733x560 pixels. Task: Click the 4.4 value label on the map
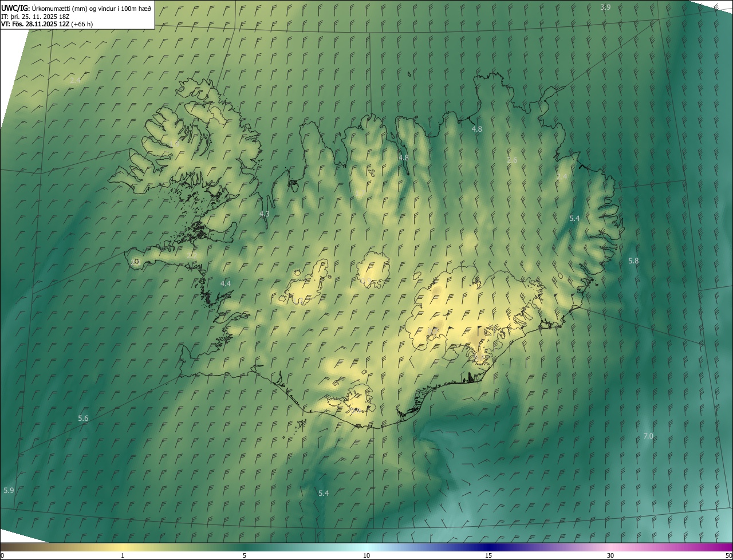(226, 283)
